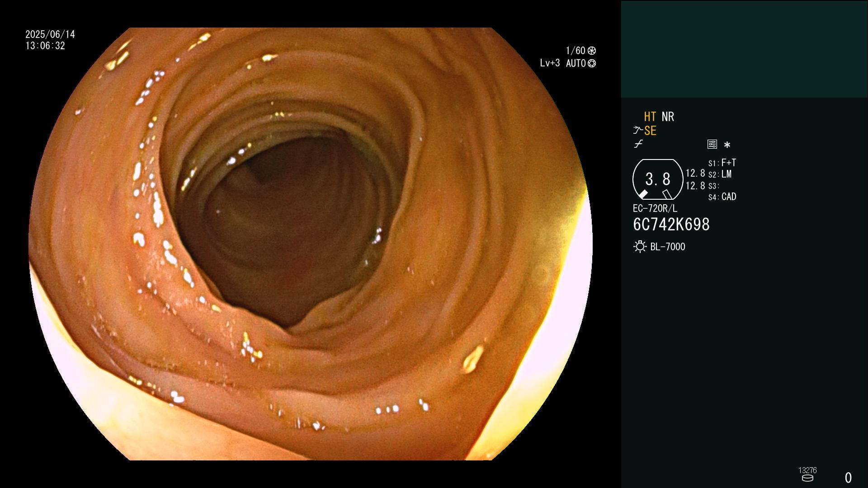Click the filled left channel marker
The height and width of the screenshot is (488, 868).
pyautogui.click(x=643, y=194)
